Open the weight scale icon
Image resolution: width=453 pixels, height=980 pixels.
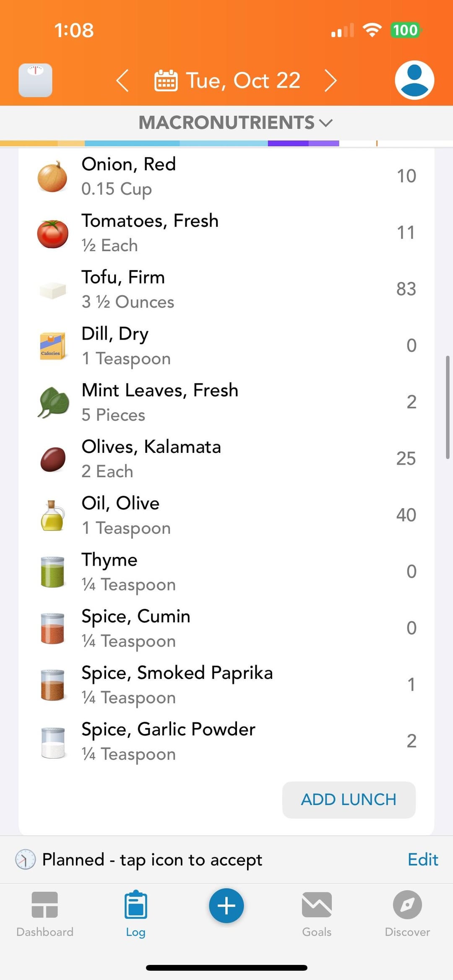pyautogui.click(x=36, y=80)
